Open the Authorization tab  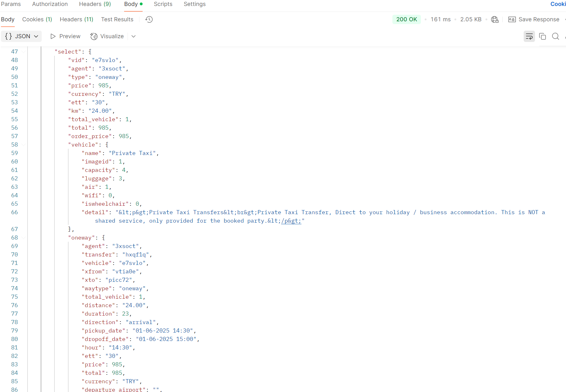pyautogui.click(x=50, y=4)
